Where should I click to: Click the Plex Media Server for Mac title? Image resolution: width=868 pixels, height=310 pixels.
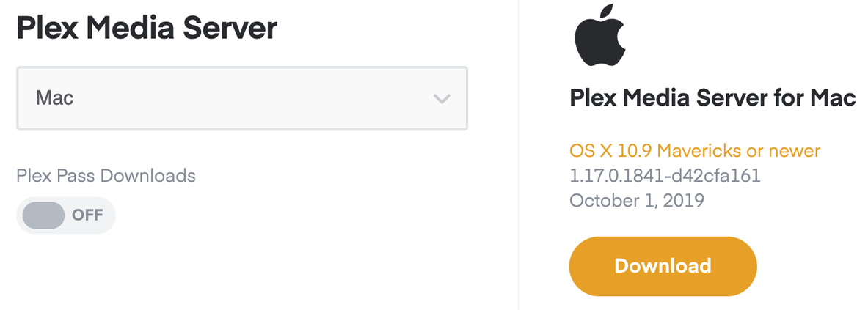[712, 98]
